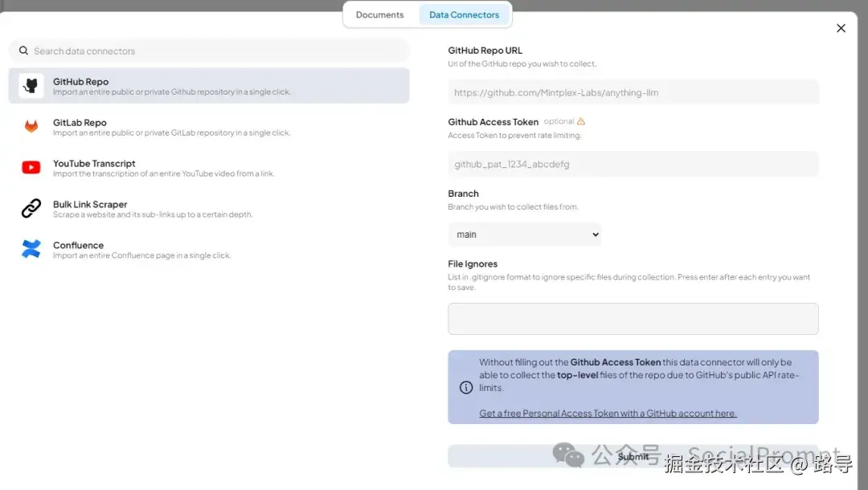Focus the Search data connectors field
Image resolution: width=868 pixels, height=490 pixels.
tap(209, 51)
